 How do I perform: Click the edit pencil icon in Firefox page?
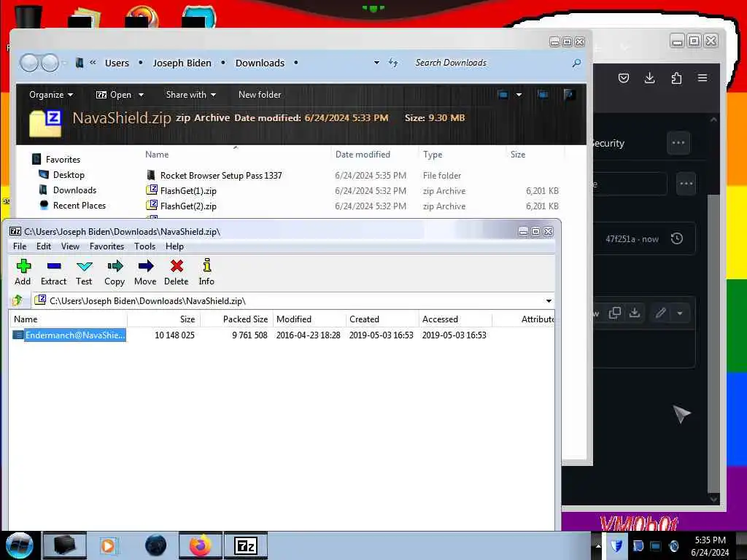tap(661, 313)
